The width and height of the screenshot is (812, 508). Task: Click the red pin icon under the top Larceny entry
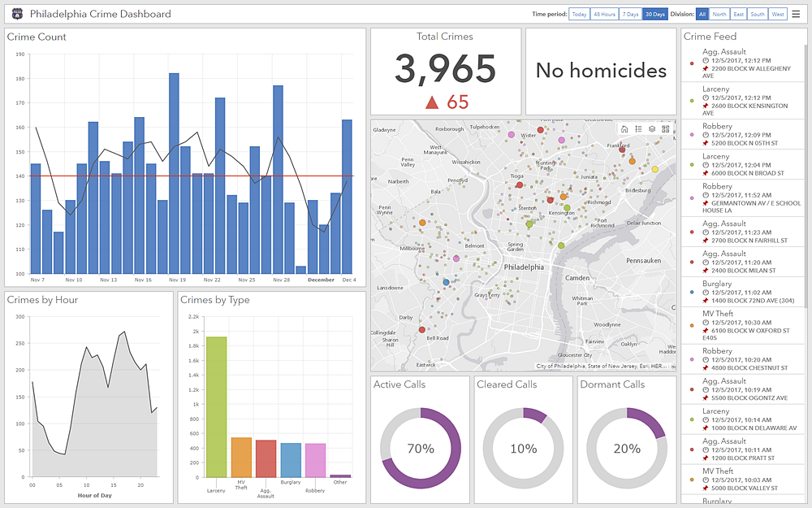[706, 106]
